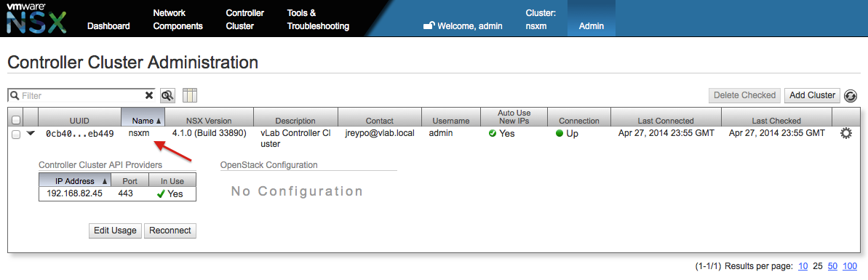Clear the filter with the X icon
The height and width of the screenshot is (280, 868).
[149, 95]
